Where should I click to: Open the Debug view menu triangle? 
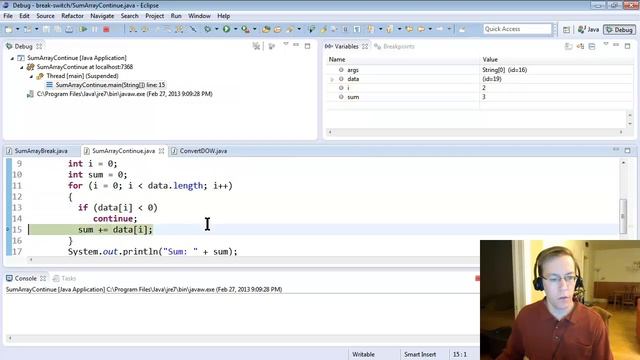pos(286,44)
